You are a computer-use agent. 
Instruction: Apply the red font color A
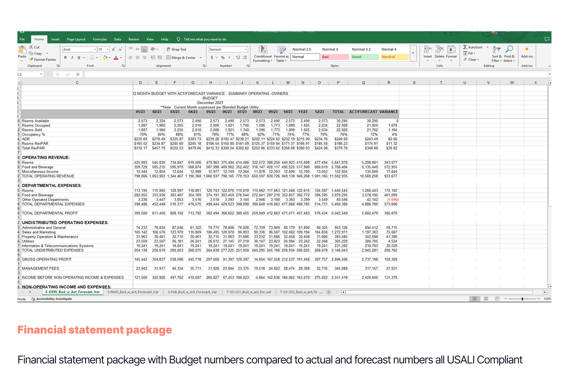tap(116, 57)
